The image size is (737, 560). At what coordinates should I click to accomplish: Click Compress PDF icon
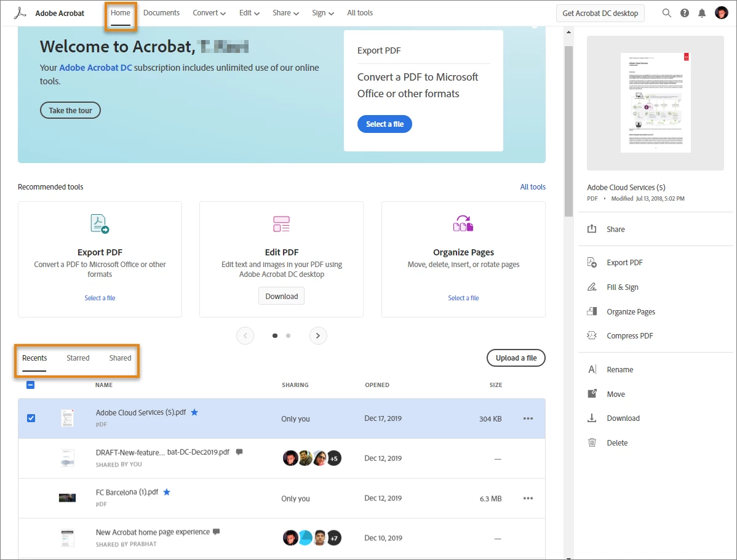click(x=592, y=335)
